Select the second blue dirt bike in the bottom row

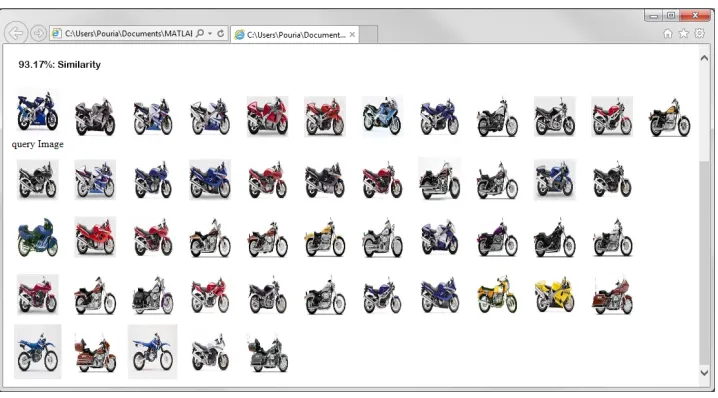pos(152,352)
